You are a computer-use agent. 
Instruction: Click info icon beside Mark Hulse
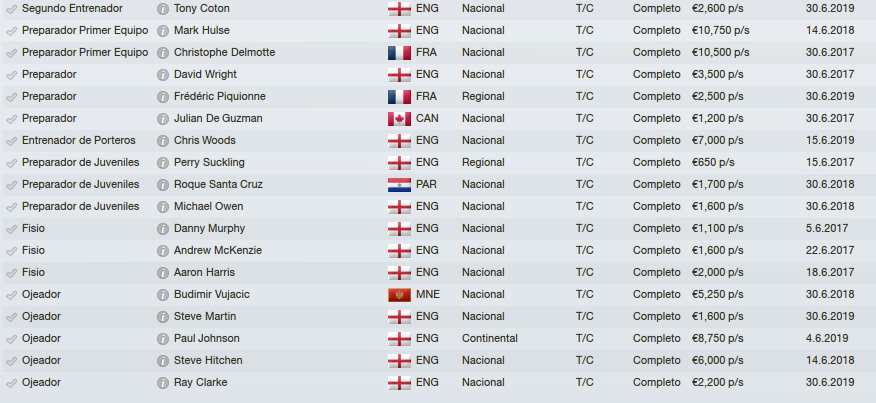pyautogui.click(x=163, y=31)
